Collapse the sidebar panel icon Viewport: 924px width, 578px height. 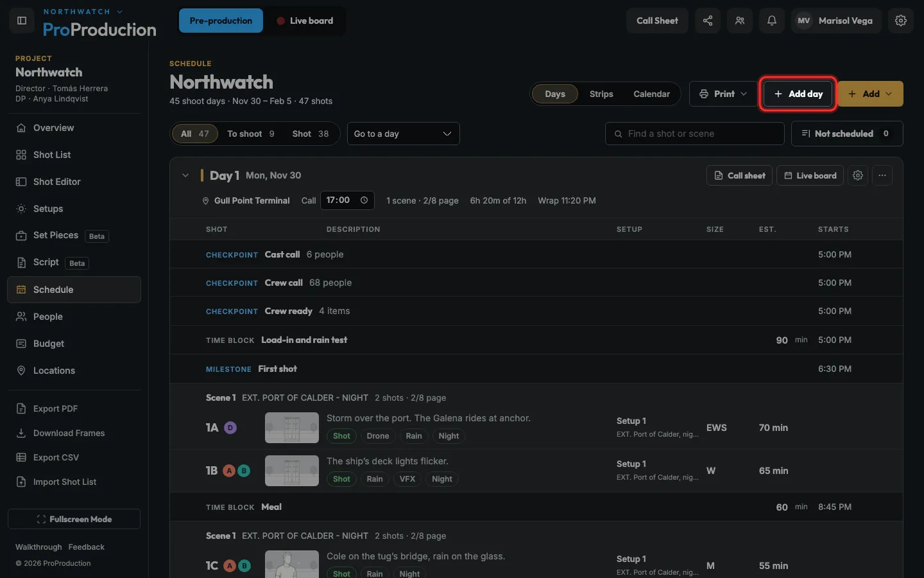pos(22,21)
